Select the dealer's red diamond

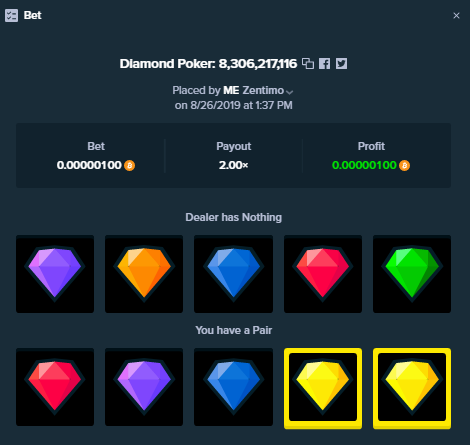coord(323,274)
